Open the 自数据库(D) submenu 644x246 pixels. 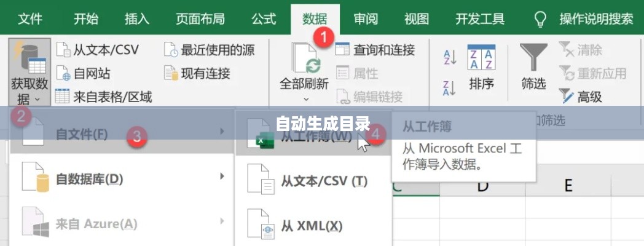tap(122, 177)
